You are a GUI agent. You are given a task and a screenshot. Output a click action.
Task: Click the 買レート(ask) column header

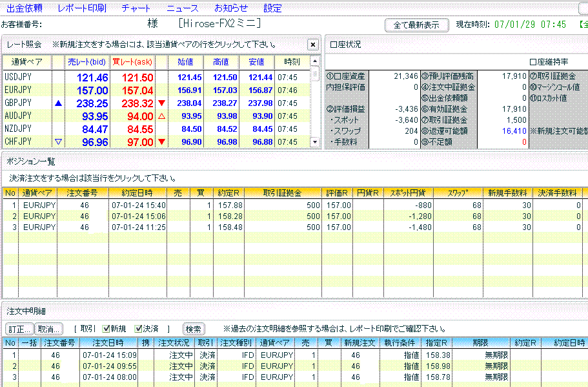coord(132,62)
